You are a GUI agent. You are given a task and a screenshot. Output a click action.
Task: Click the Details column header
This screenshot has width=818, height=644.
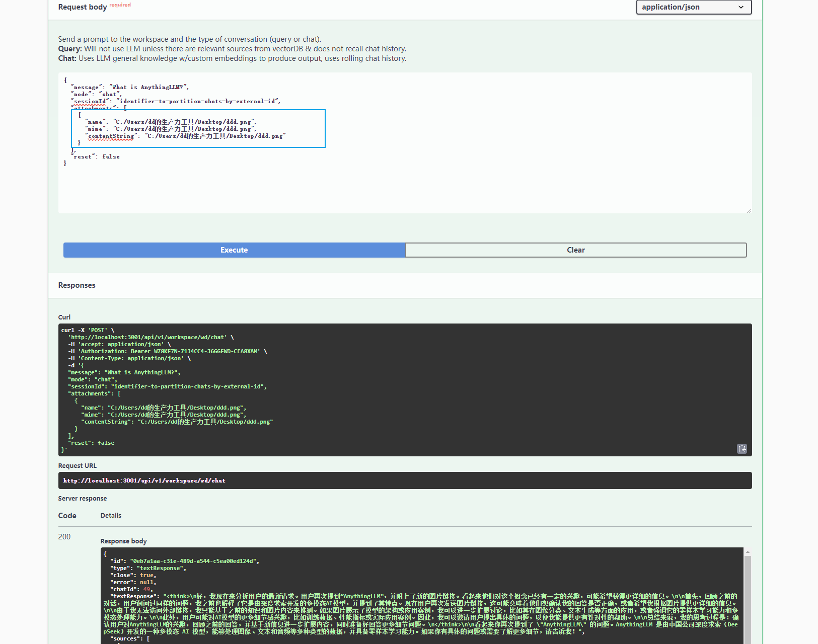(111, 515)
